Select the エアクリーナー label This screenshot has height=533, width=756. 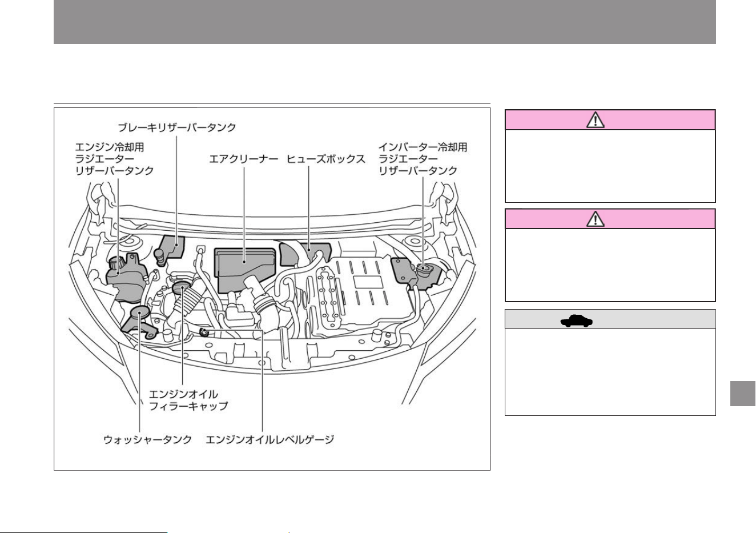[x=244, y=159]
